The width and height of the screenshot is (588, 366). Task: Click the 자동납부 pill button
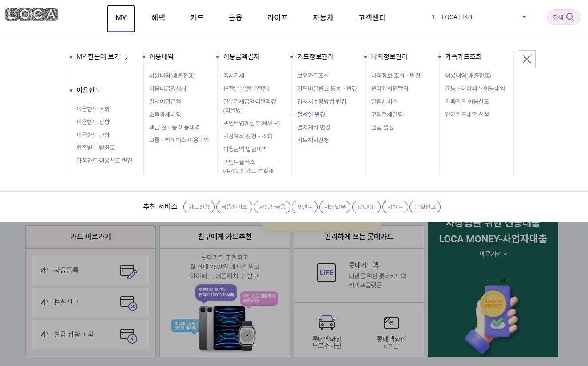click(x=335, y=207)
